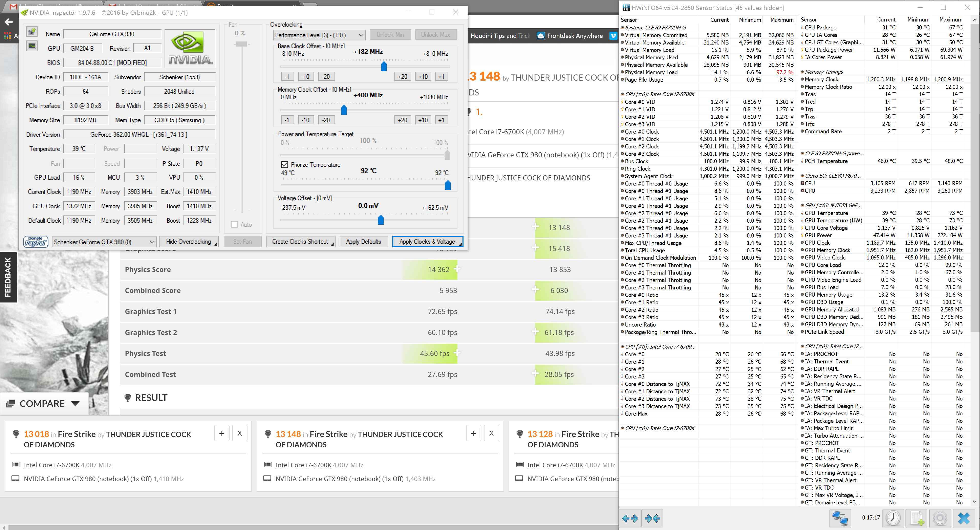Click the X icon on the 13 148 card

491,433
